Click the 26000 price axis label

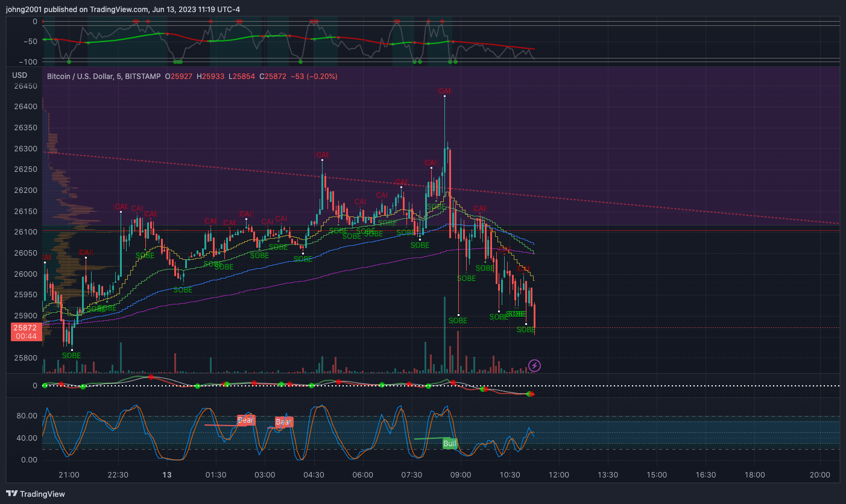pyautogui.click(x=25, y=274)
